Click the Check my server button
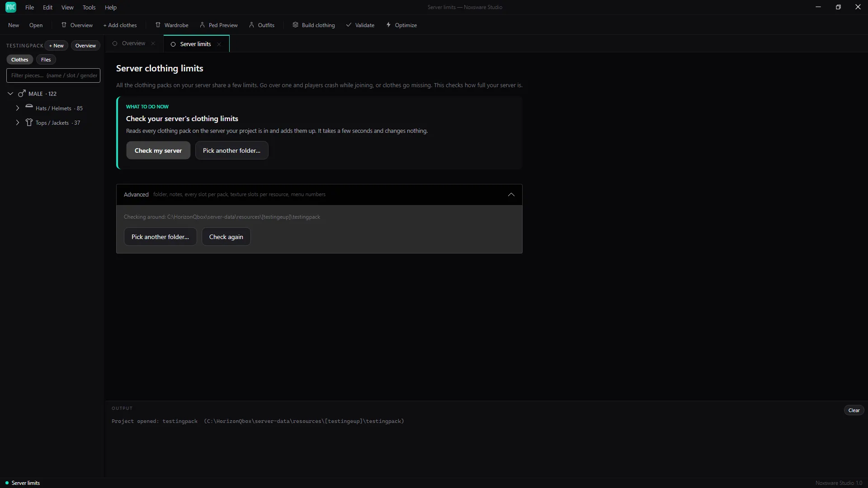Viewport: 868px width, 488px height. [158, 150]
